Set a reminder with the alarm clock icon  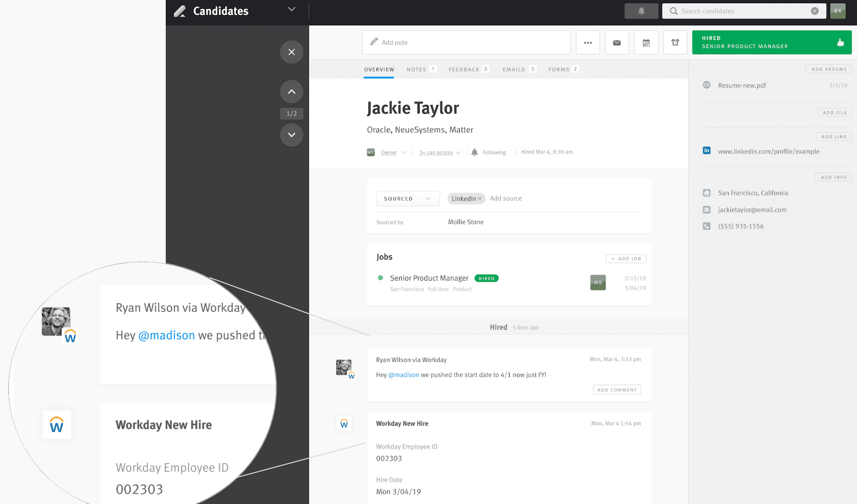point(675,42)
